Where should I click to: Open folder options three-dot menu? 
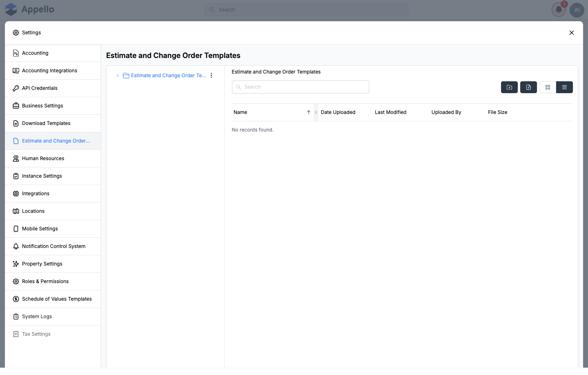tap(211, 76)
